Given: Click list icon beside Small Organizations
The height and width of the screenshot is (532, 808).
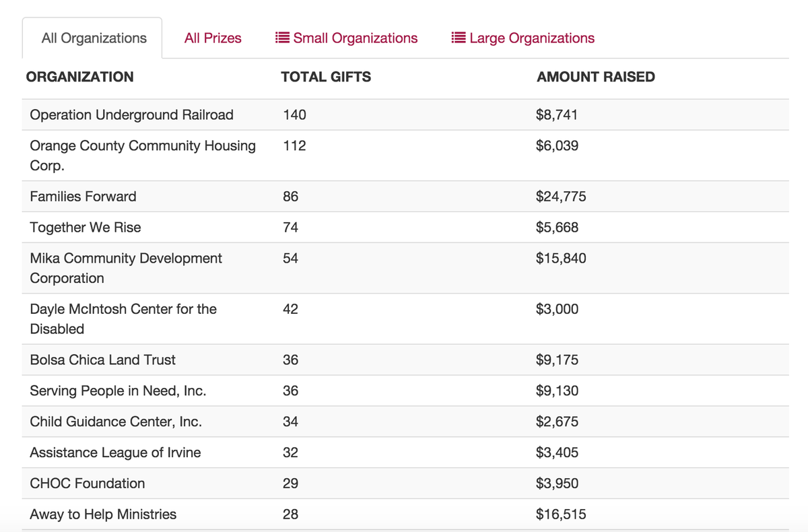Looking at the screenshot, I should [x=283, y=38].
